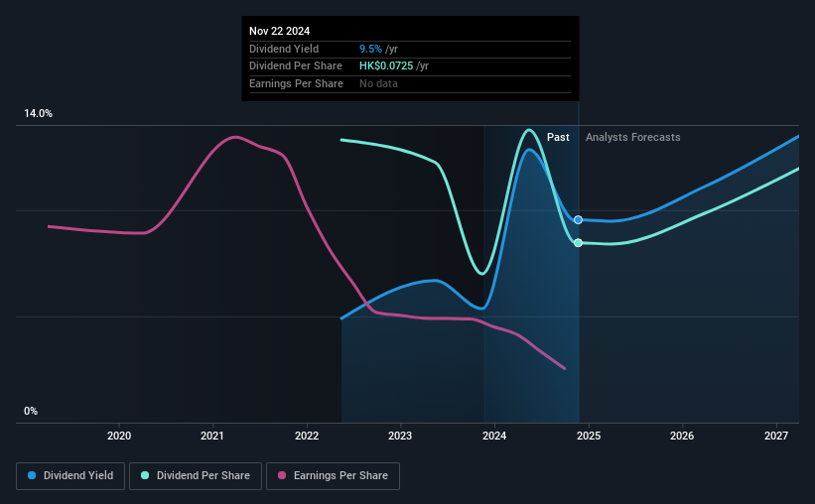Click the 2026 x-axis label
The width and height of the screenshot is (815, 504).
pos(682,436)
